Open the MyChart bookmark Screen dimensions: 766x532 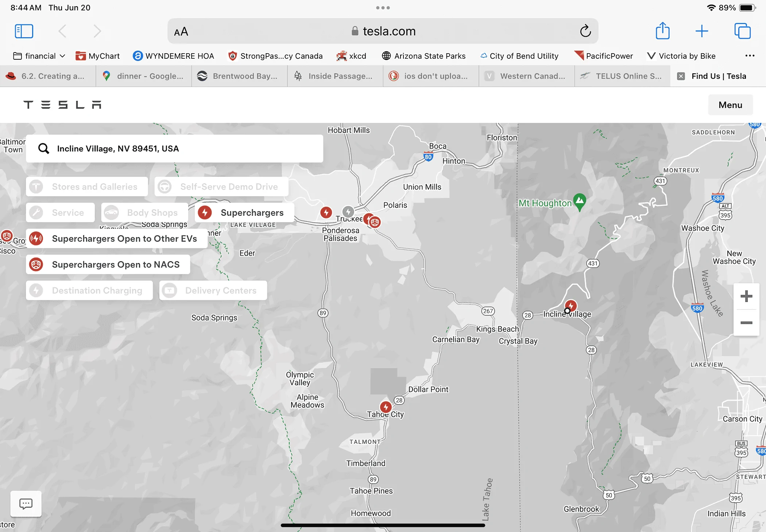click(x=97, y=56)
